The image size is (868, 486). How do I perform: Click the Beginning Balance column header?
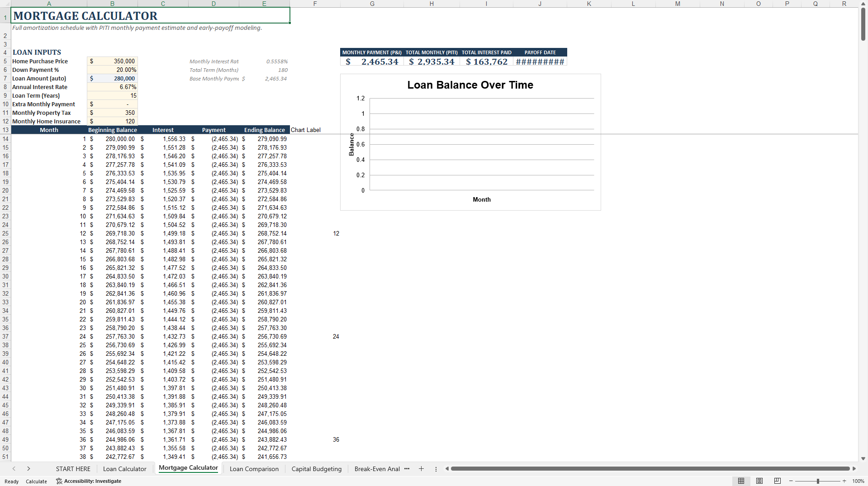click(112, 130)
